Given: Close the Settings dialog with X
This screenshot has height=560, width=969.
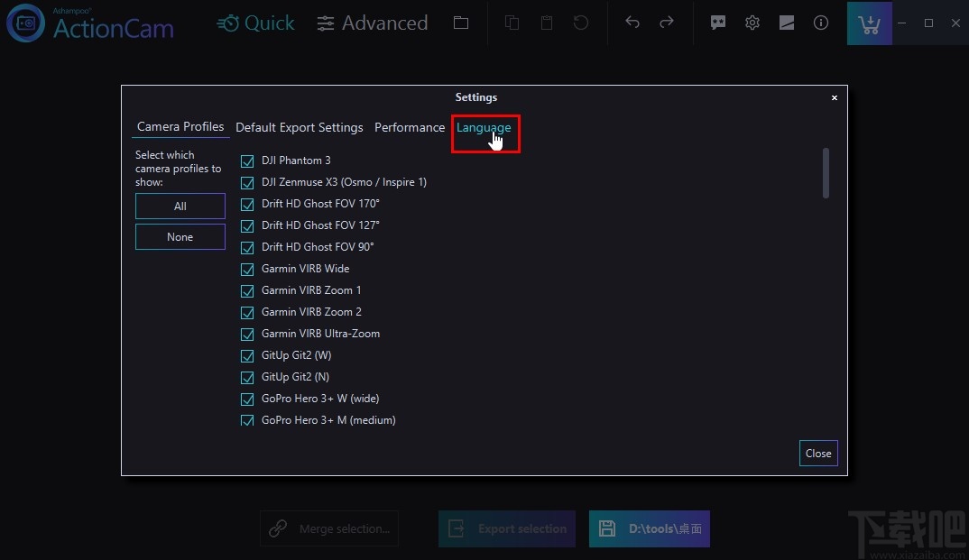Looking at the screenshot, I should click(x=835, y=97).
